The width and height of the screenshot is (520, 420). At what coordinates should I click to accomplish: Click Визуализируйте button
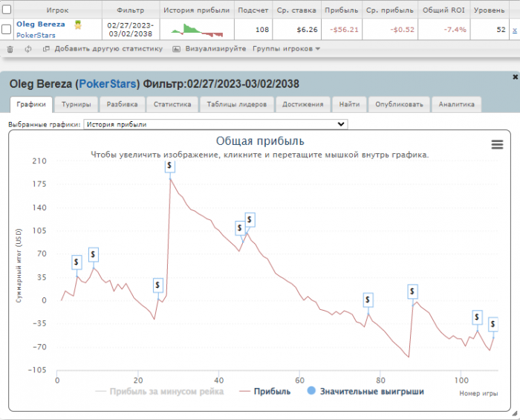215,49
